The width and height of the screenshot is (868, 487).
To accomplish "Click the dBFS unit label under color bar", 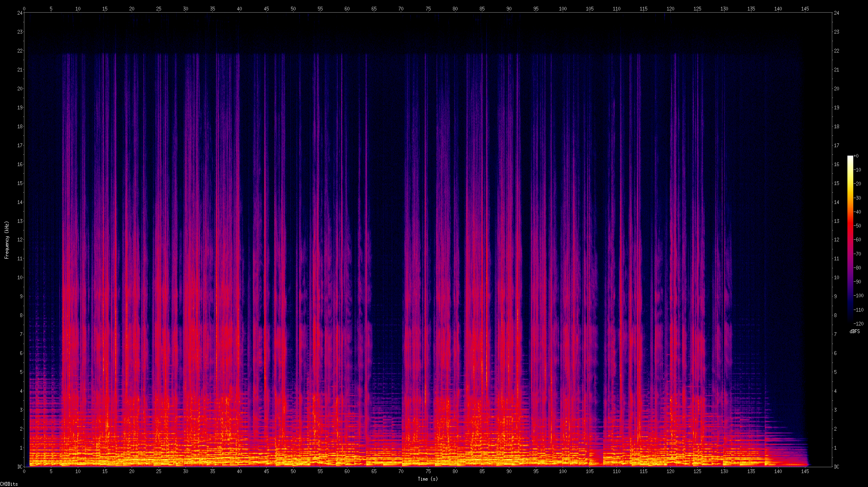I will 855,331.
